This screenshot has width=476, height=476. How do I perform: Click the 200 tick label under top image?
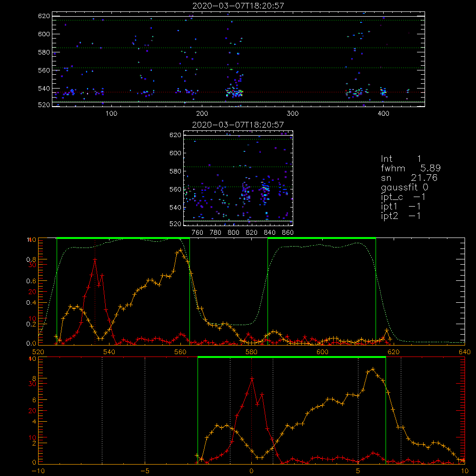tap(202, 113)
